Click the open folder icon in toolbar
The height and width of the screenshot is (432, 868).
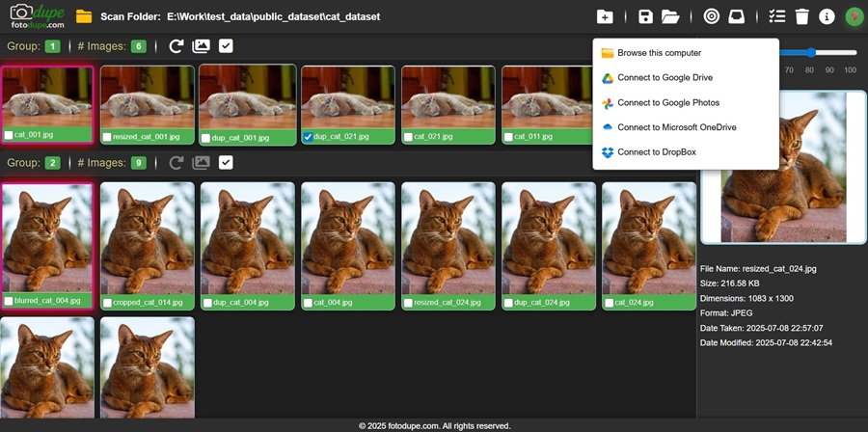click(x=670, y=16)
